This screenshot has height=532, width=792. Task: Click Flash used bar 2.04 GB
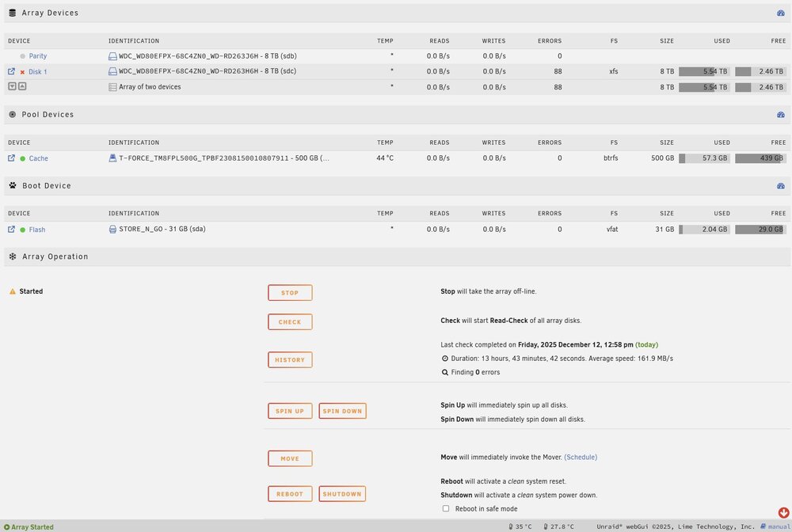(x=704, y=229)
